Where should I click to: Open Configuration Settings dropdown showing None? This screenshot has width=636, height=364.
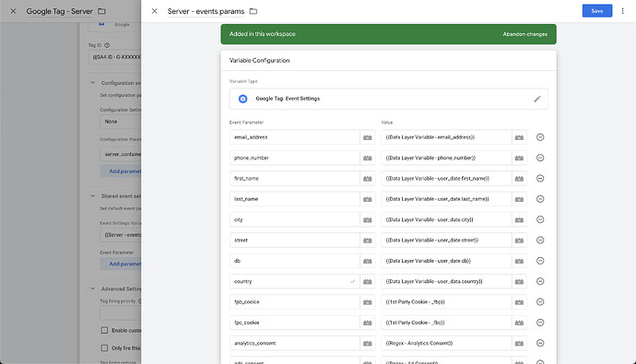click(121, 122)
